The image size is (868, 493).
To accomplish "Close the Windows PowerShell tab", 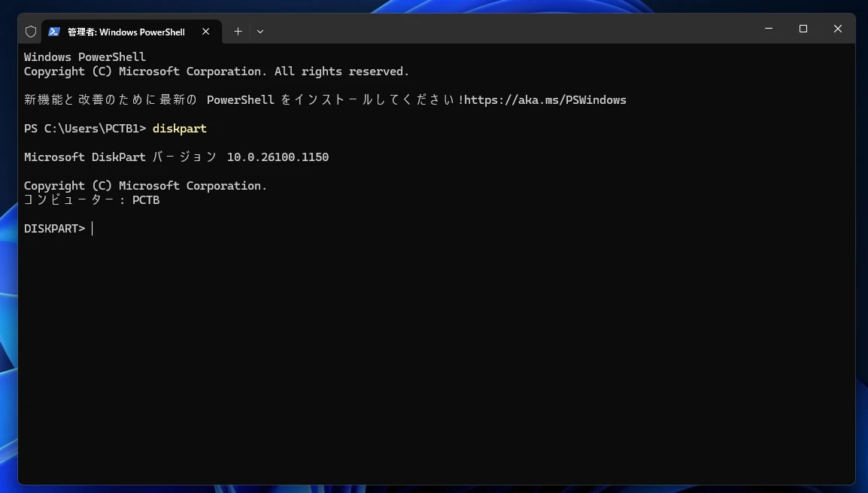I will (205, 32).
